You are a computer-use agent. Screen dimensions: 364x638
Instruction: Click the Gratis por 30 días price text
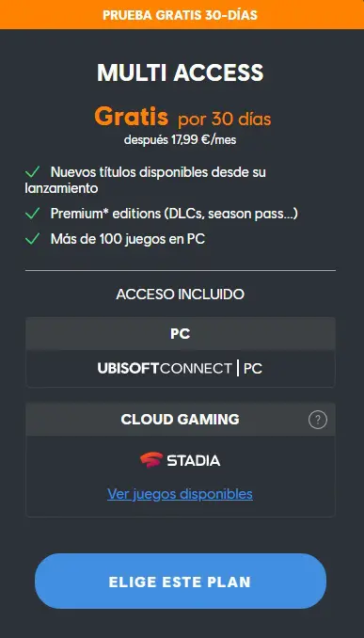pos(182,118)
